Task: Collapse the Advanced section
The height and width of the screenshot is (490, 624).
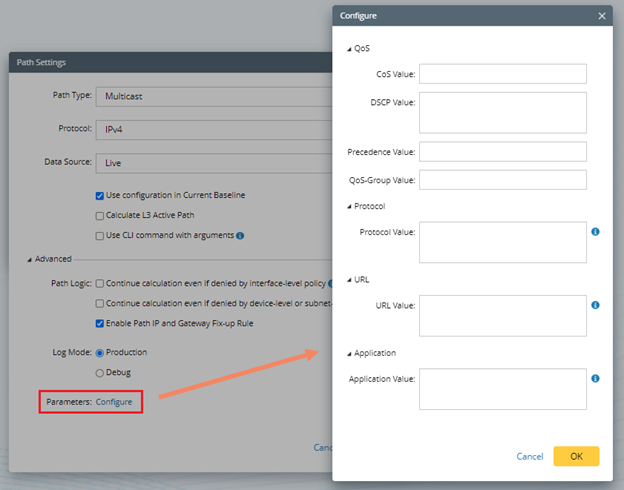Action: [x=28, y=259]
